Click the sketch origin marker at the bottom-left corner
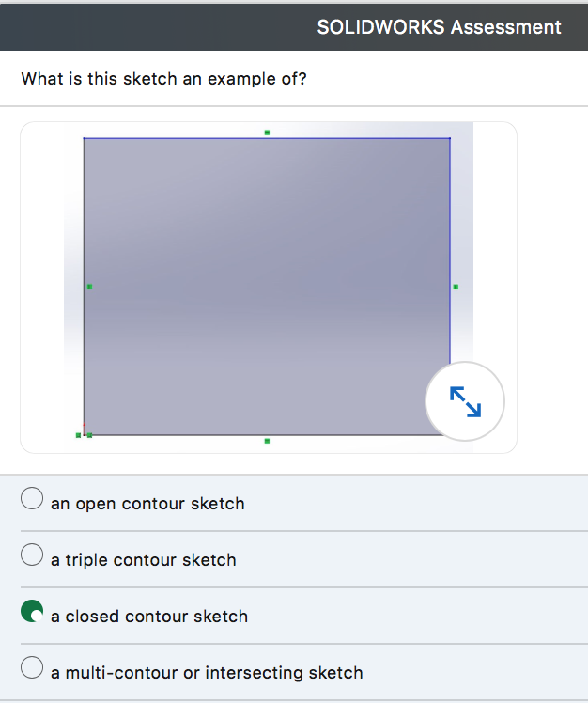The image size is (588, 703). click(83, 434)
